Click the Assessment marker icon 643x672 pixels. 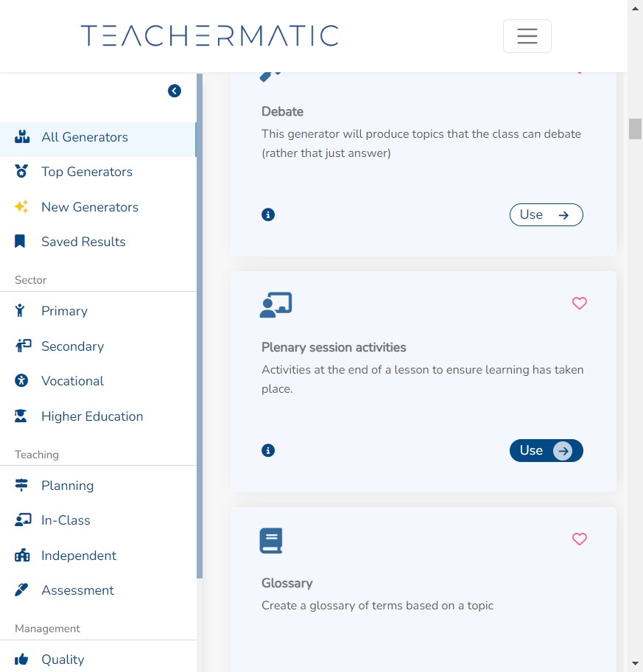click(x=21, y=589)
